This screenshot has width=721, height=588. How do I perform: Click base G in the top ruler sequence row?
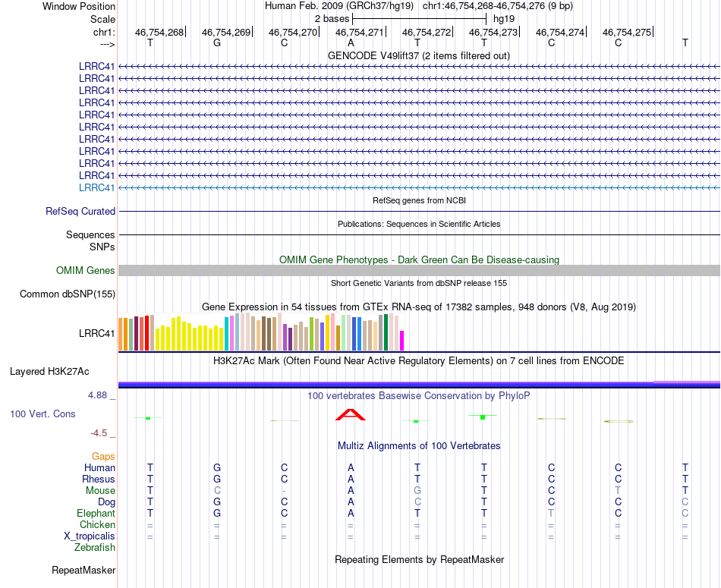[x=217, y=42]
